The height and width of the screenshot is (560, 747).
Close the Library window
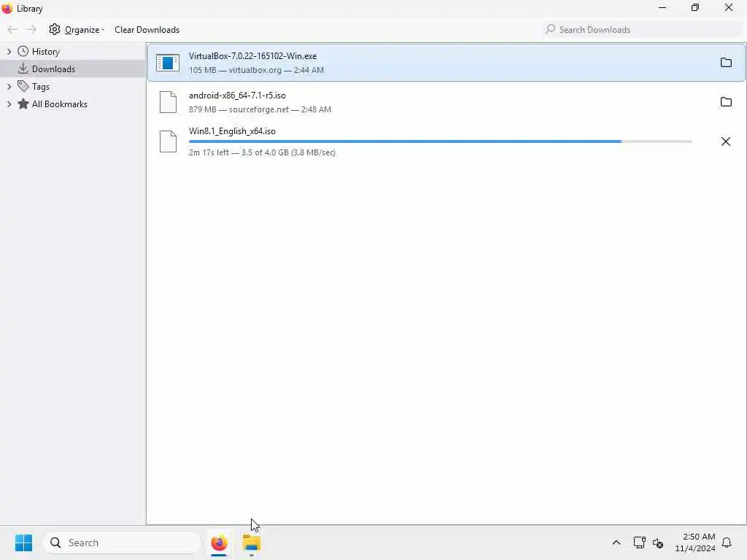tap(729, 8)
